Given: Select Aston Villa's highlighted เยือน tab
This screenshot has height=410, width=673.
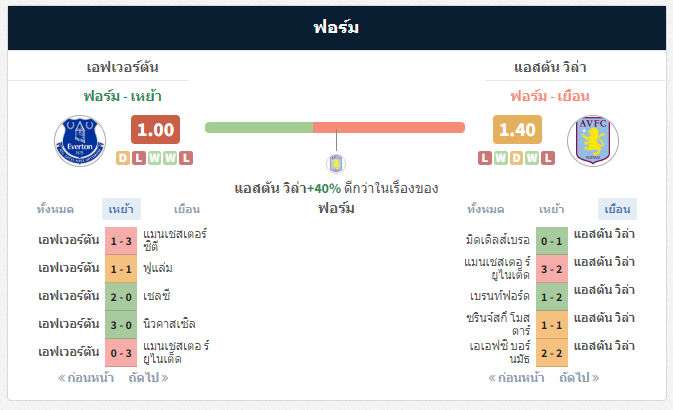Looking at the screenshot, I should tap(617, 209).
